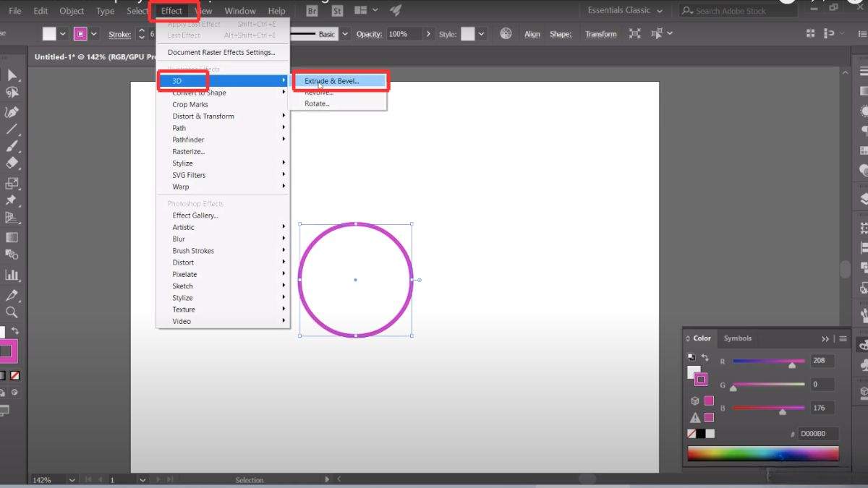868x488 pixels.
Task: Adjust the Stroke weight stepper arrows
Action: (x=142, y=34)
